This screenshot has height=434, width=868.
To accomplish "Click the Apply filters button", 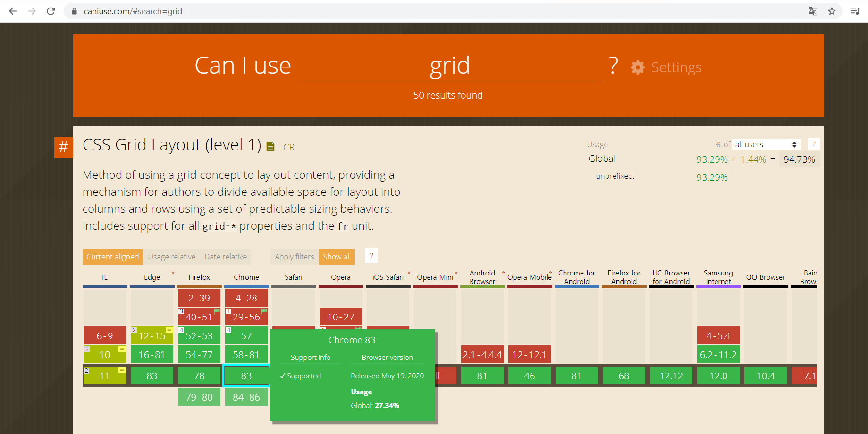I will [295, 257].
